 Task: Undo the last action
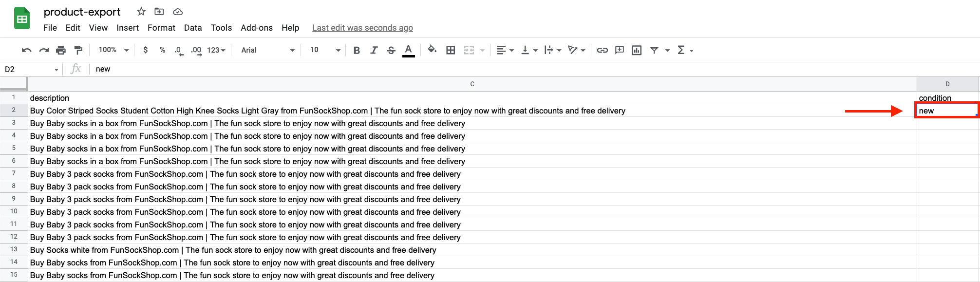tap(27, 50)
